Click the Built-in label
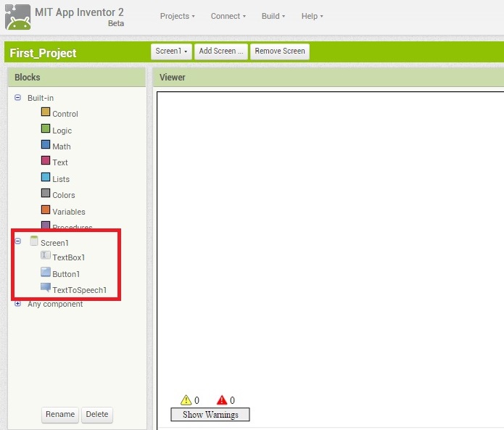504x430 pixels. click(x=41, y=98)
